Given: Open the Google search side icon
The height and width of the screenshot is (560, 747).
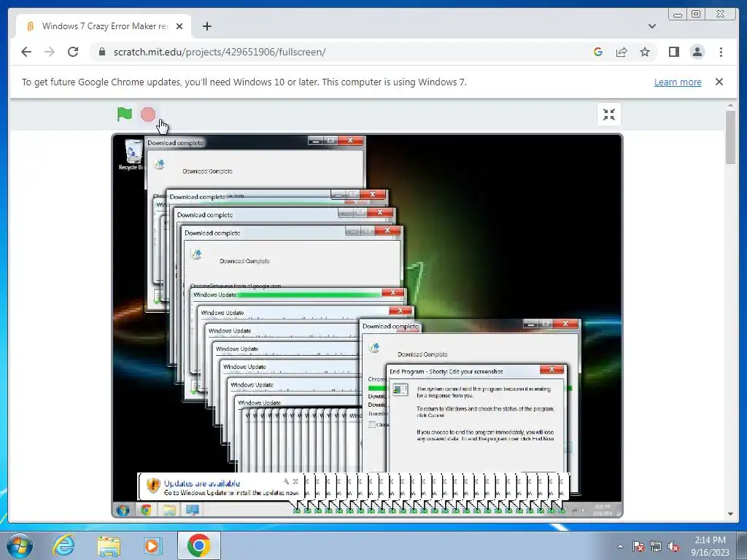Looking at the screenshot, I should (598, 52).
